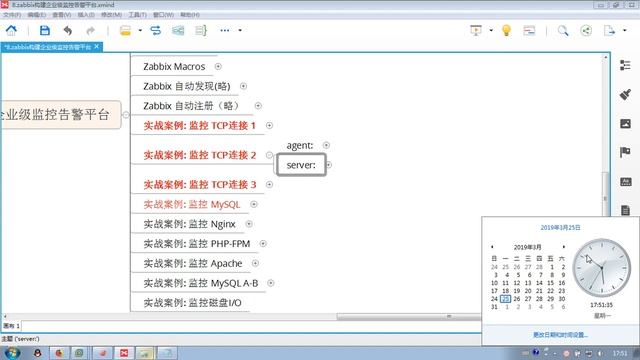Open the 查看(V) menu
The height and width of the screenshot is (360, 640).
click(x=62, y=15)
